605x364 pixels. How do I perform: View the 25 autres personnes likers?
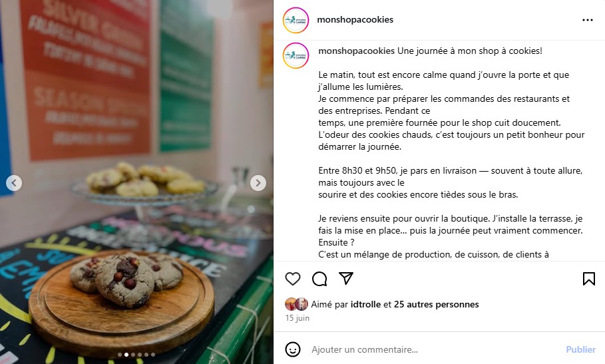click(436, 304)
